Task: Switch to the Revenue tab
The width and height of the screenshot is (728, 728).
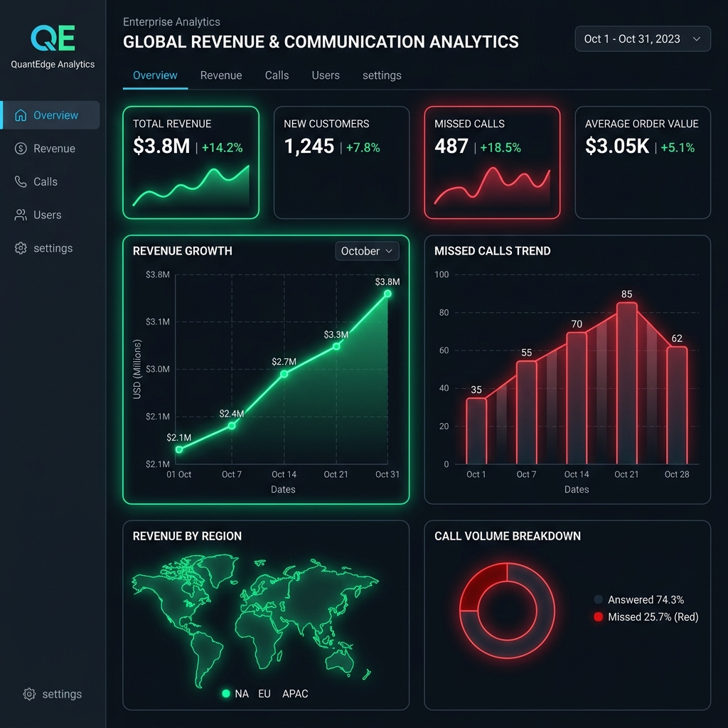Action: (x=221, y=75)
